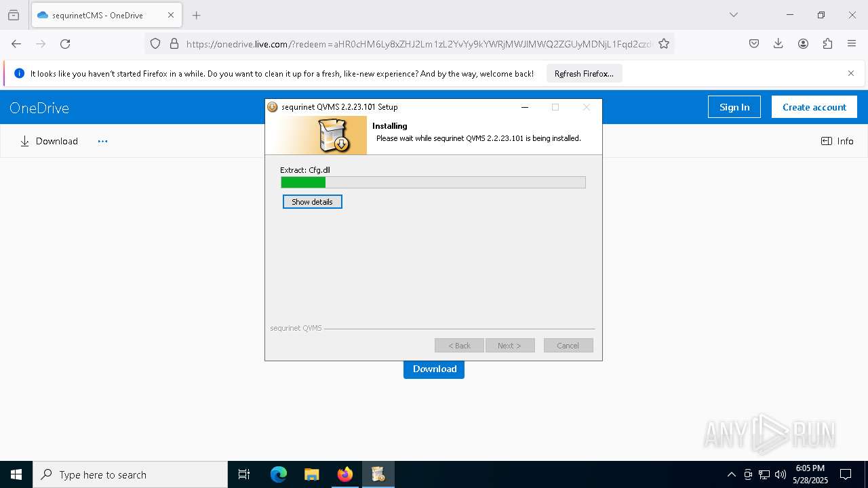
Task: Open the Windows Start menu
Action: click(16, 474)
